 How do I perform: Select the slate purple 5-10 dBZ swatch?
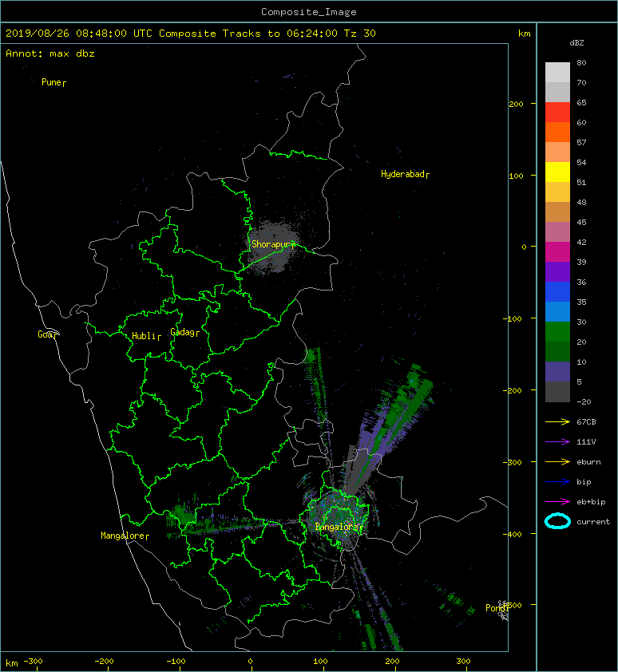tap(557, 371)
